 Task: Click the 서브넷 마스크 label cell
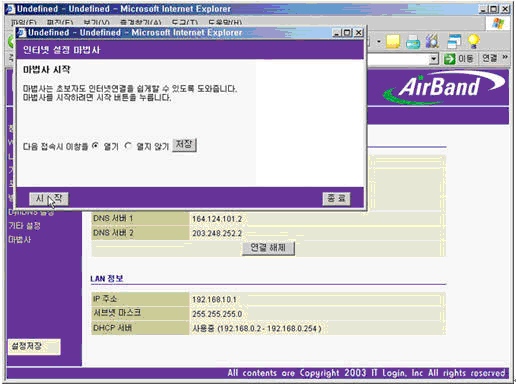click(140, 313)
